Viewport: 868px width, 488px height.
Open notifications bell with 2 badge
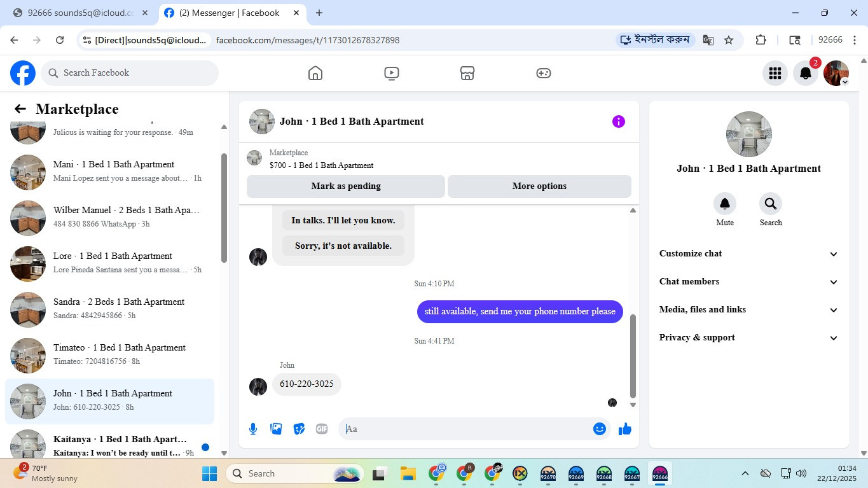click(x=806, y=73)
